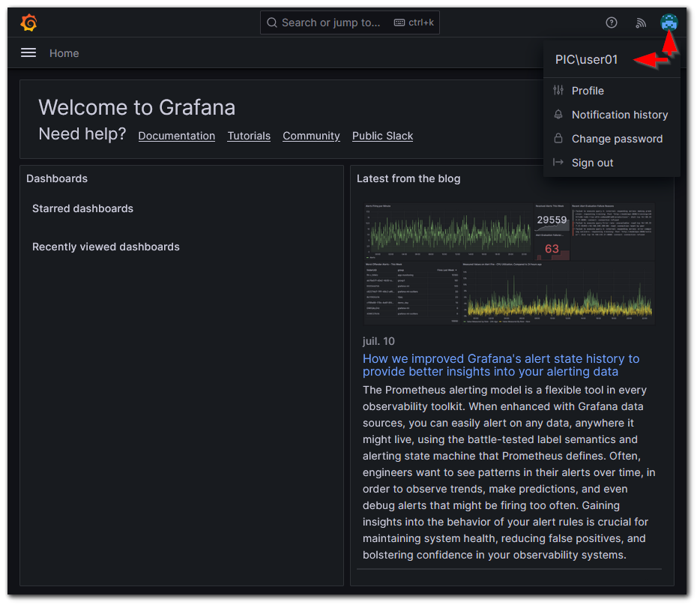
Task: Open the alert state history blog article
Action: pyautogui.click(x=501, y=365)
